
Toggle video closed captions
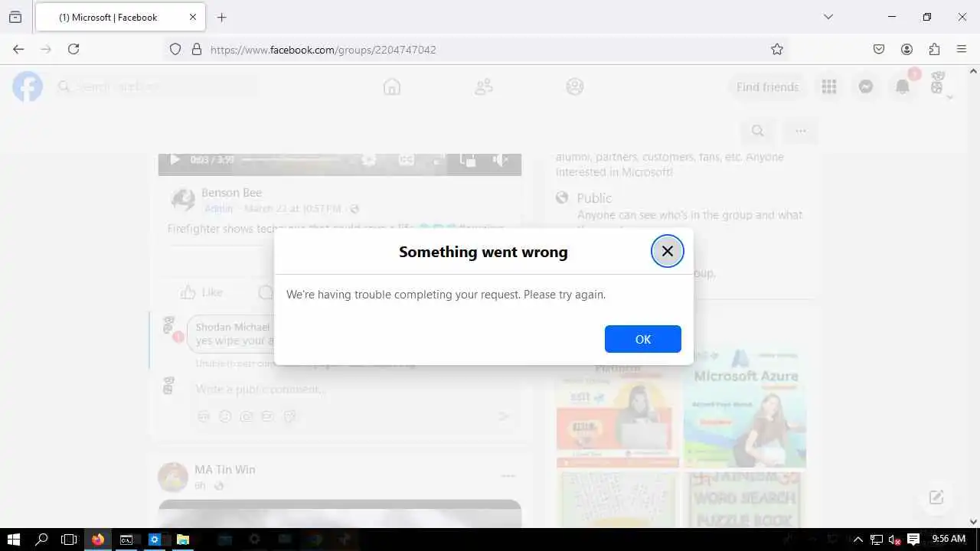(406, 159)
